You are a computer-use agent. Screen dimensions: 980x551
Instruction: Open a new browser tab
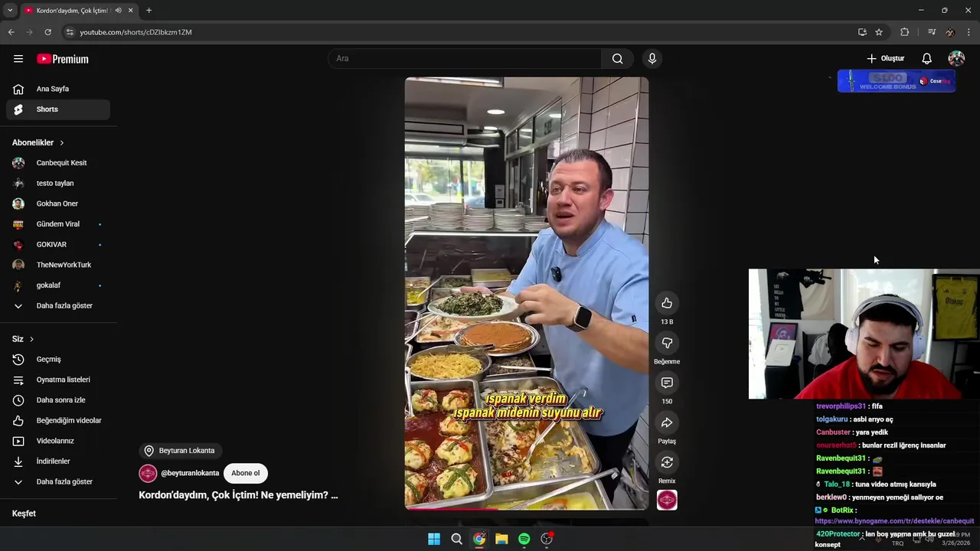click(x=149, y=10)
